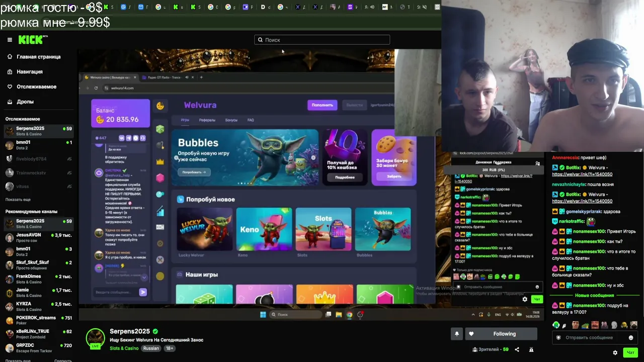The width and height of the screenshot is (644, 362).
Task: Click the user list icon in popout chat header
Action: 537,163
